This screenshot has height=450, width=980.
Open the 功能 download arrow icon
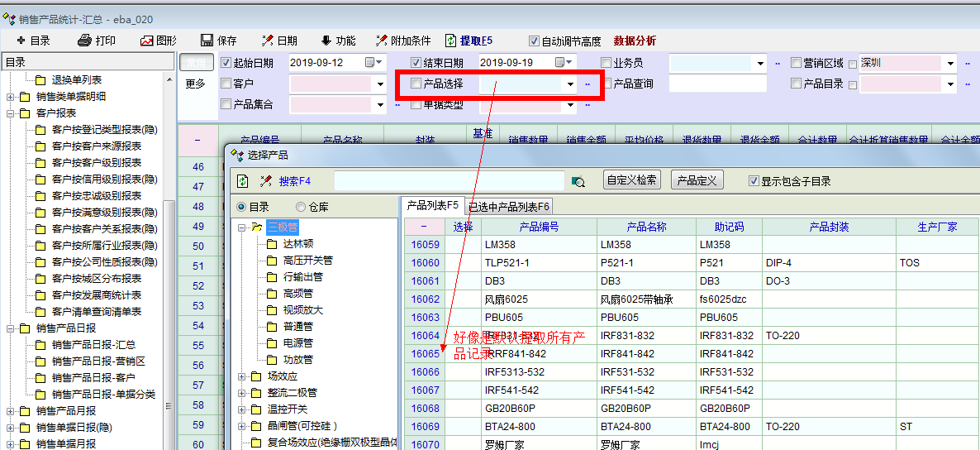tap(326, 41)
